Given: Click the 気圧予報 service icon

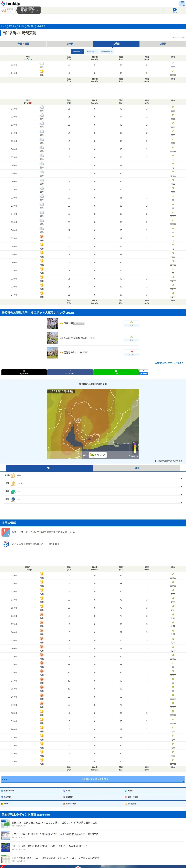Looking at the screenshot, I should coord(6,532).
